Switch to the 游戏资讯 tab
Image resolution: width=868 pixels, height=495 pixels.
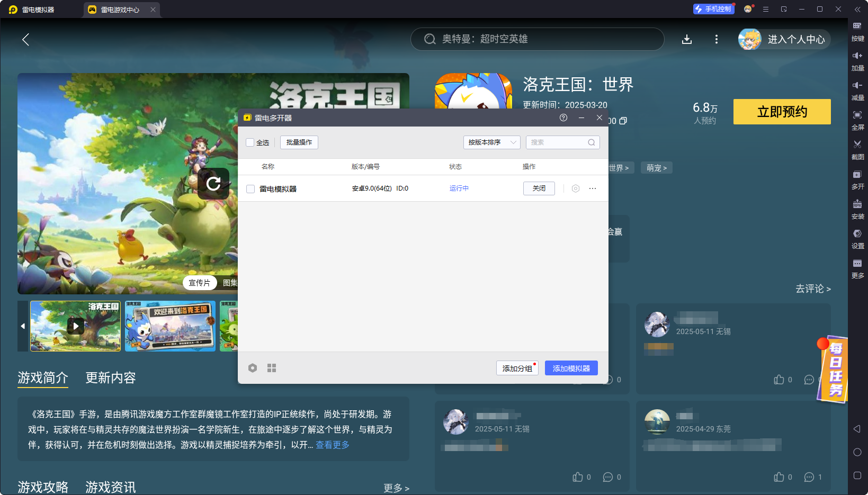tap(111, 487)
